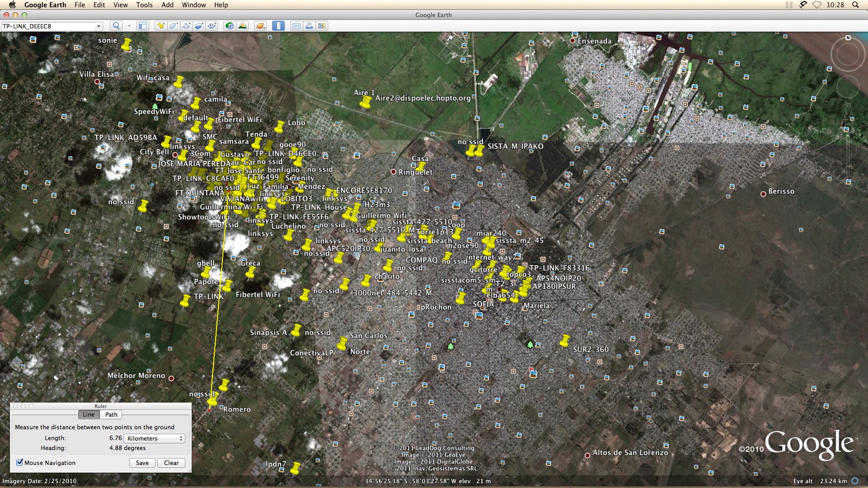The image size is (868, 488).
Task: Click the Save button in Ruler
Action: (x=142, y=463)
